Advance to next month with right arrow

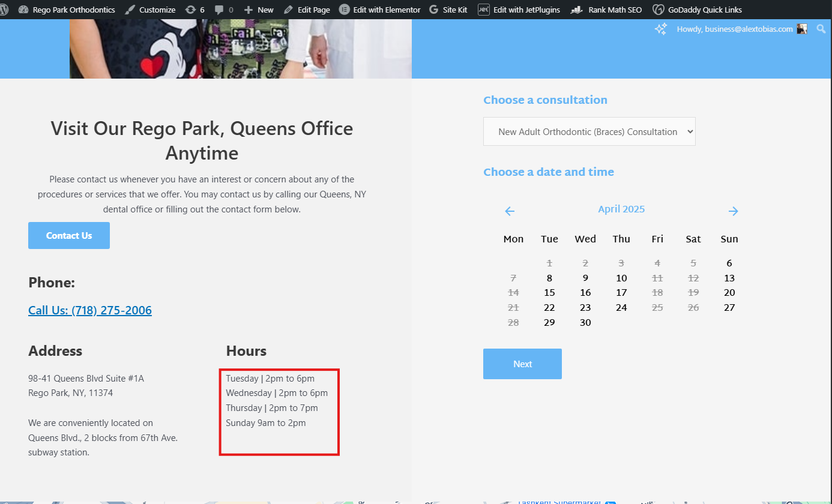point(733,211)
